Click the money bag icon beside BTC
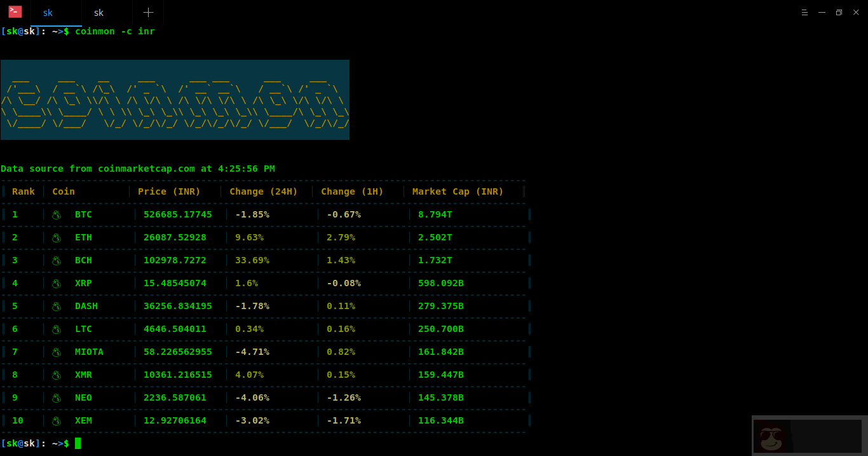This screenshot has height=456, width=868. pos(57,215)
